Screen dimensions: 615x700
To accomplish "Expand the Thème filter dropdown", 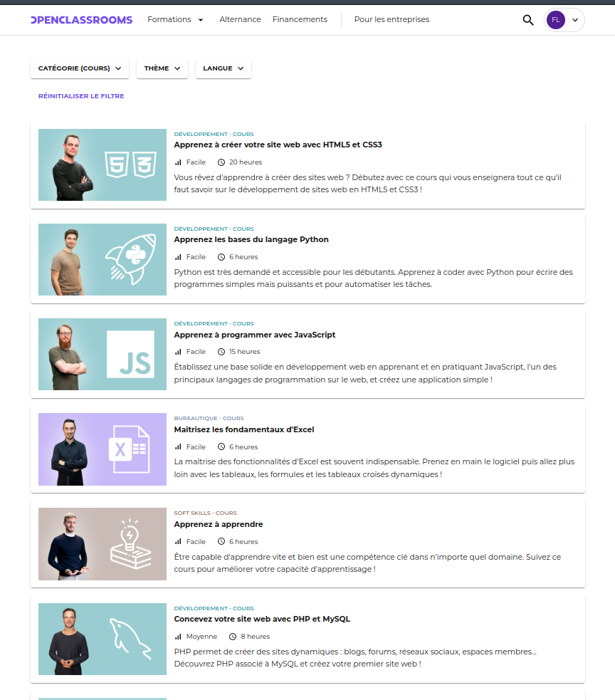I will click(162, 68).
